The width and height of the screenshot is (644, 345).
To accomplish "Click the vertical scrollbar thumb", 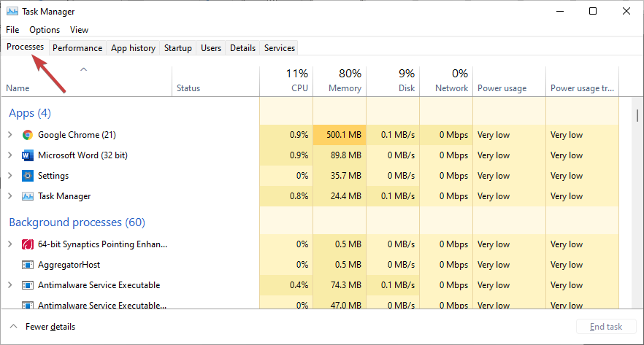I will [x=637, y=115].
